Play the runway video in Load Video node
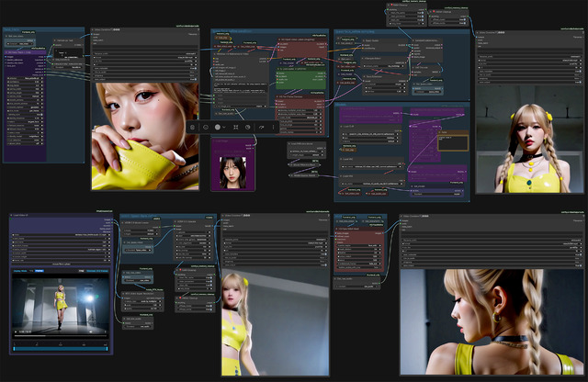 (16, 331)
